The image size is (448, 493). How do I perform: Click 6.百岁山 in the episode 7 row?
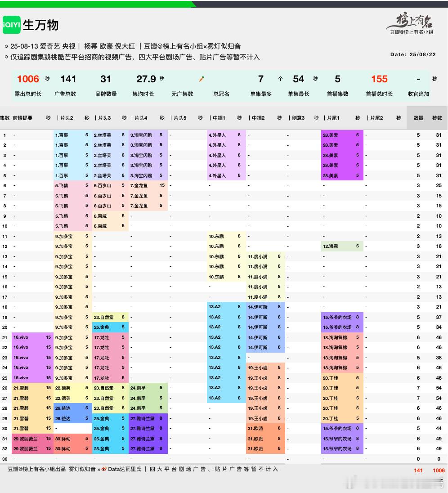(103, 196)
